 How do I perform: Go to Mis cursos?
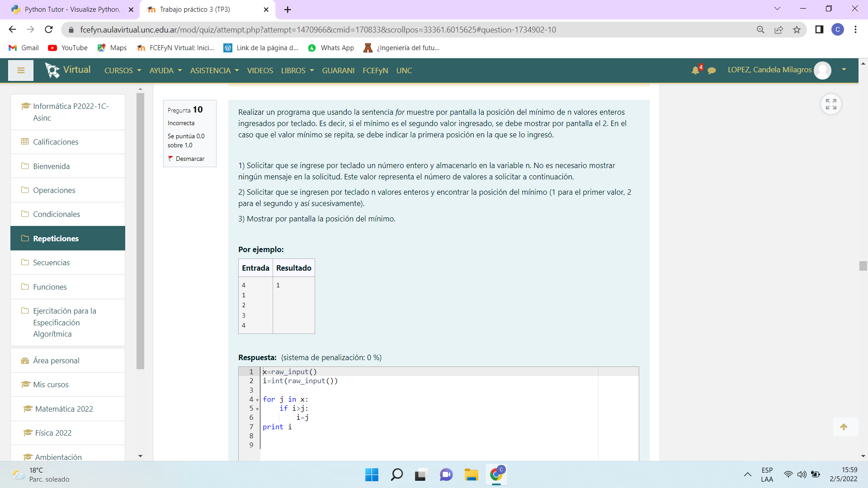[50, 385]
